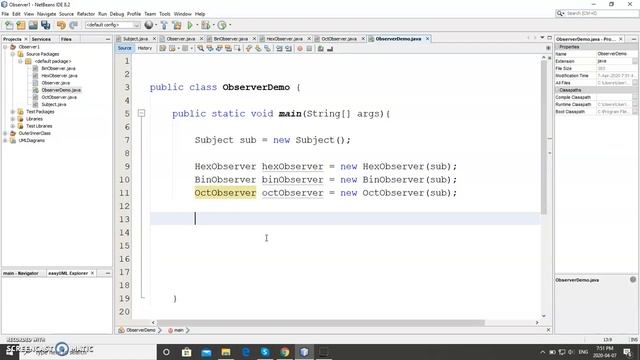Open Skype from the taskbar

pos(265,352)
